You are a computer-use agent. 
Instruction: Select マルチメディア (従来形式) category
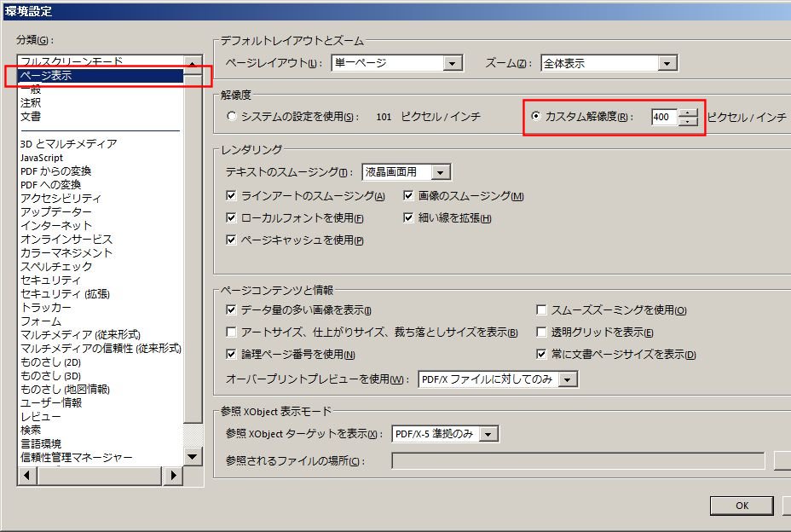[80, 335]
